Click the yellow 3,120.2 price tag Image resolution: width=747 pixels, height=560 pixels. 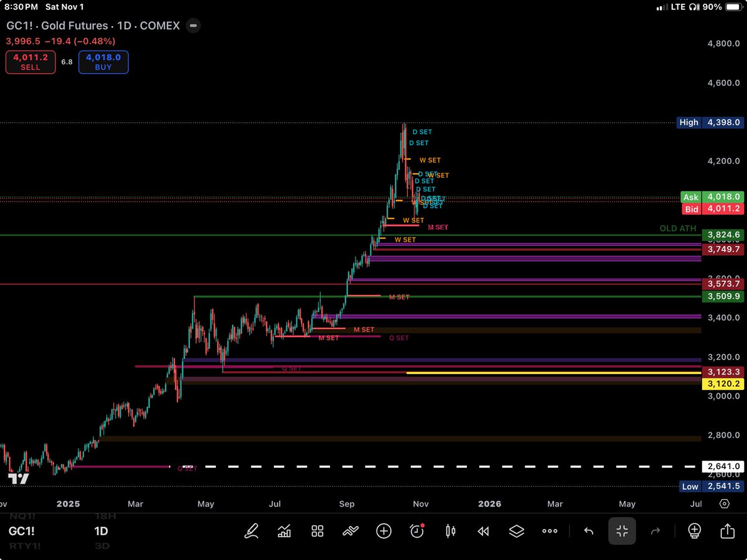pos(723,384)
